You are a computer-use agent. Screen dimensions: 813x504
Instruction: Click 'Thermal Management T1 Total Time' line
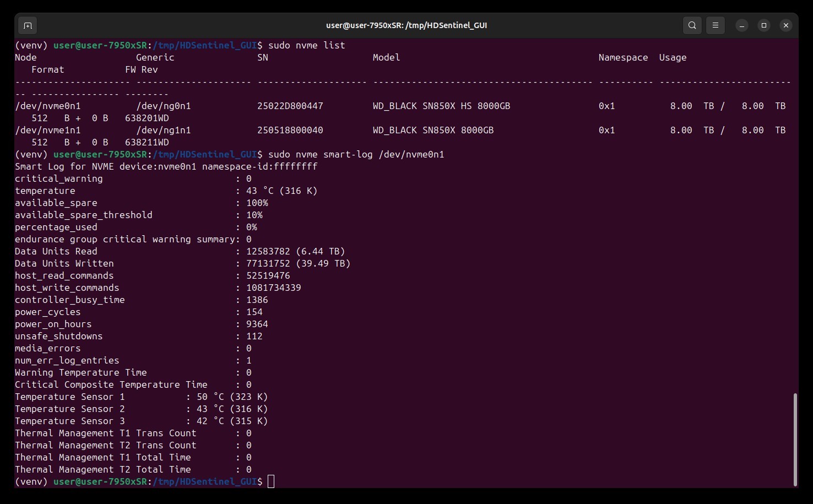coord(133,457)
